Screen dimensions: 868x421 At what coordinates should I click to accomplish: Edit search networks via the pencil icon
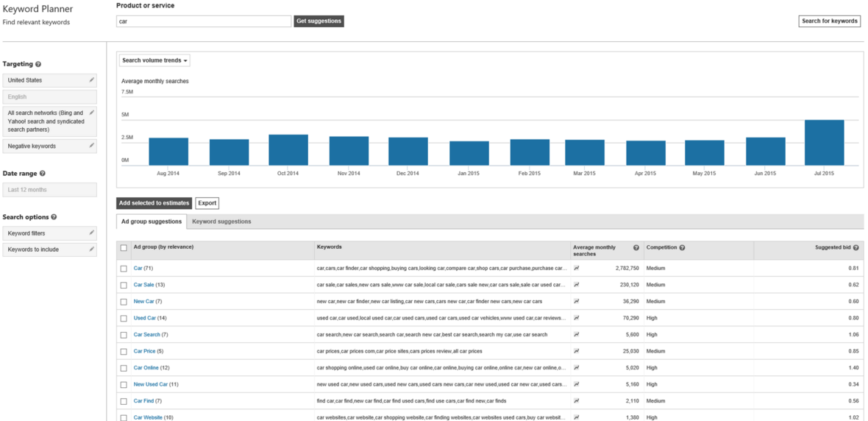coord(92,113)
